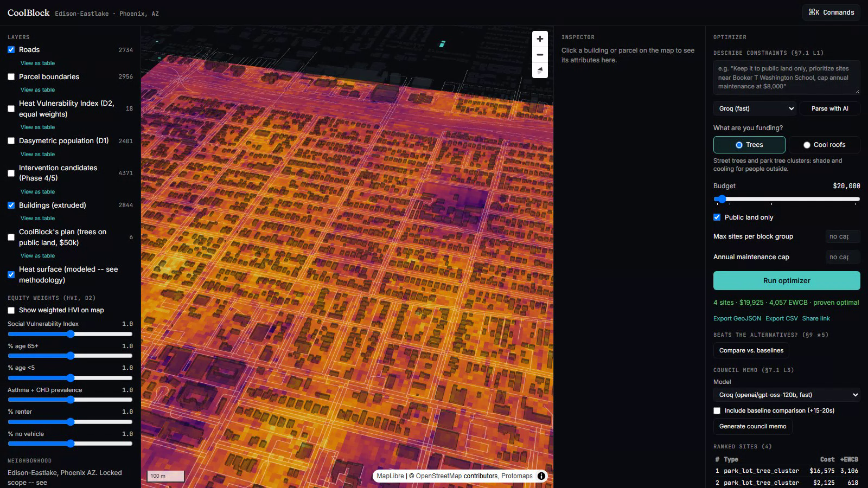Enable Heat Vulnerability Index layer
Image resolution: width=868 pixels, height=488 pixels.
click(x=11, y=108)
